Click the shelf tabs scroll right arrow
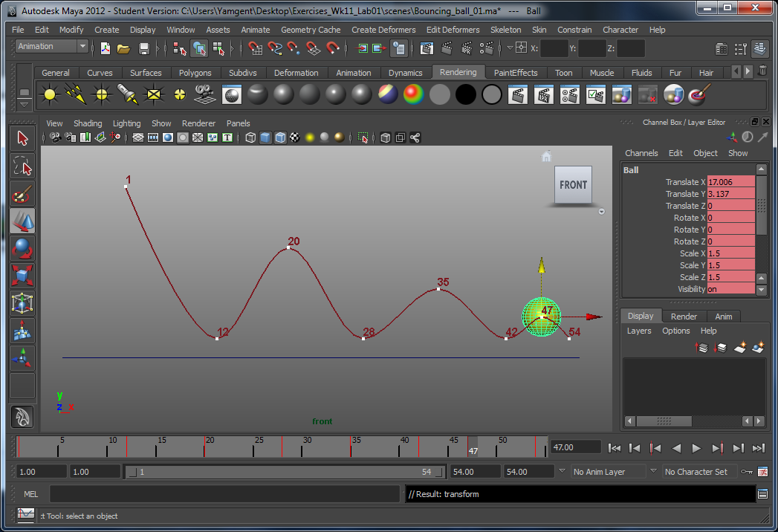 tap(748, 71)
